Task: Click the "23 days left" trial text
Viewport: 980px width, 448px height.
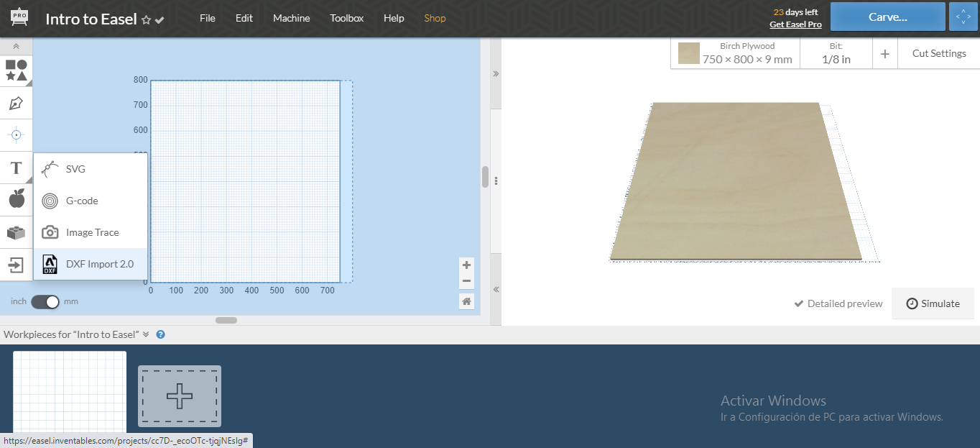Action: coord(795,12)
